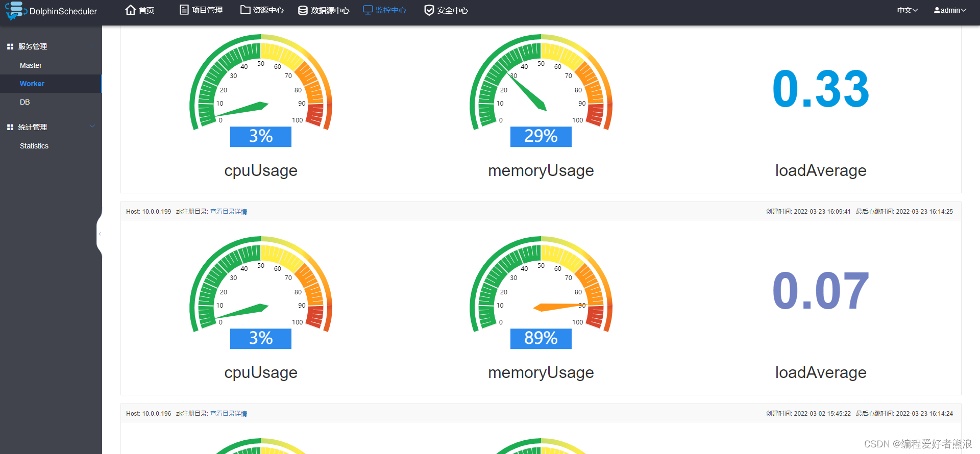Collapse the sidebar with the arrow handle

click(x=100, y=234)
